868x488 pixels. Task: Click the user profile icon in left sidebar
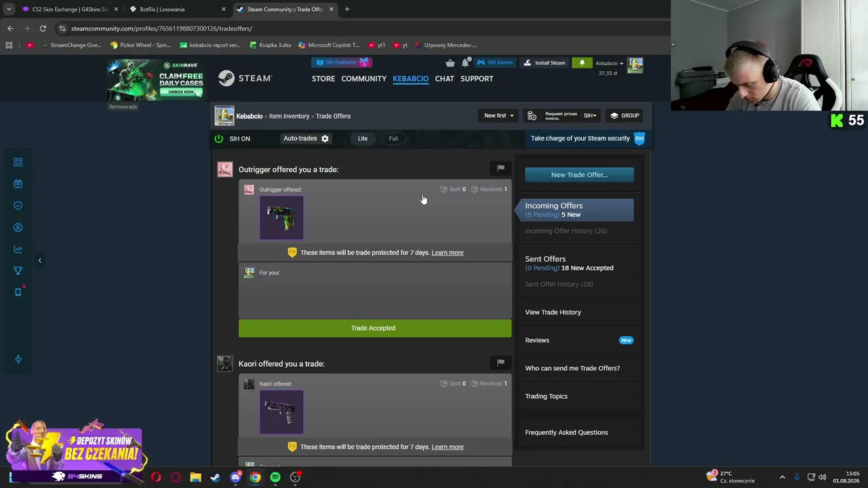pyautogui.click(x=18, y=227)
